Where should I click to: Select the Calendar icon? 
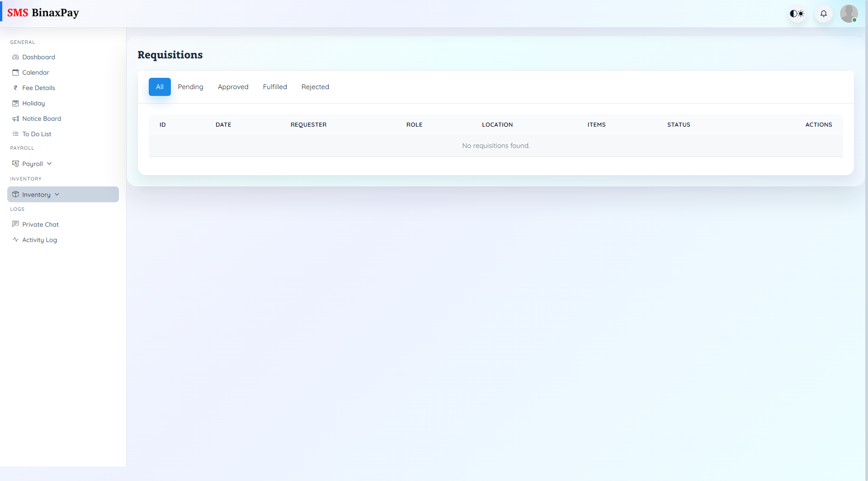click(15, 72)
